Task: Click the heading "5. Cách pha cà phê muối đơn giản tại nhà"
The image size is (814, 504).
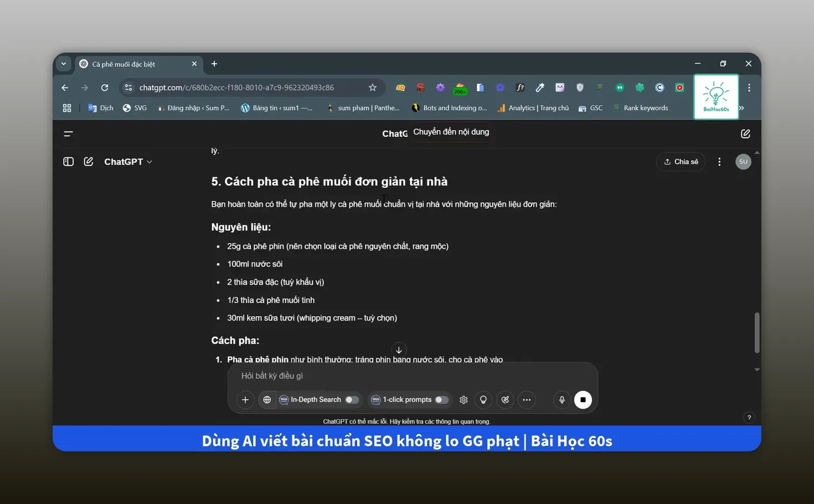Action: (329, 182)
